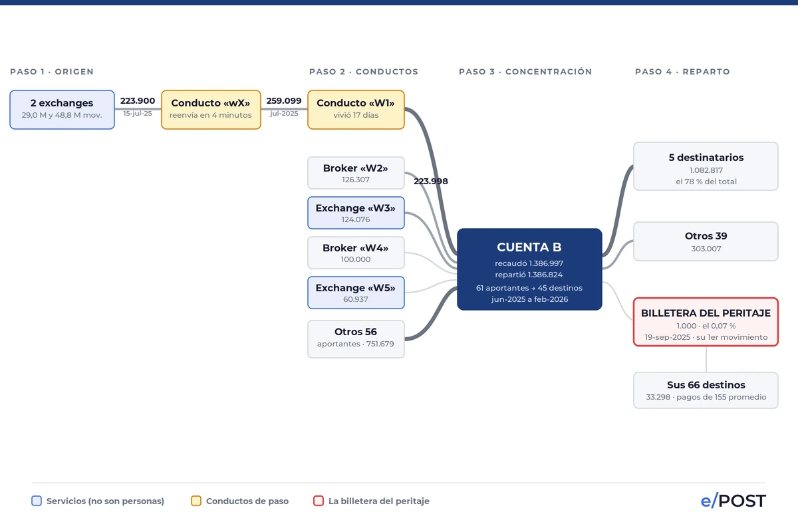Image resolution: width=798 pixels, height=532 pixels.
Task: Click the flow label '223.998'
Action: click(431, 181)
